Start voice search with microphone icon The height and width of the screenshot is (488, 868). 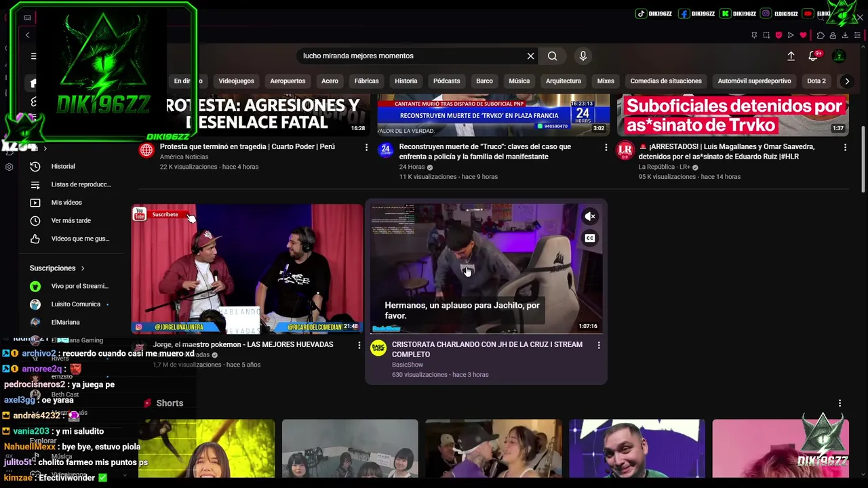(x=583, y=56)
